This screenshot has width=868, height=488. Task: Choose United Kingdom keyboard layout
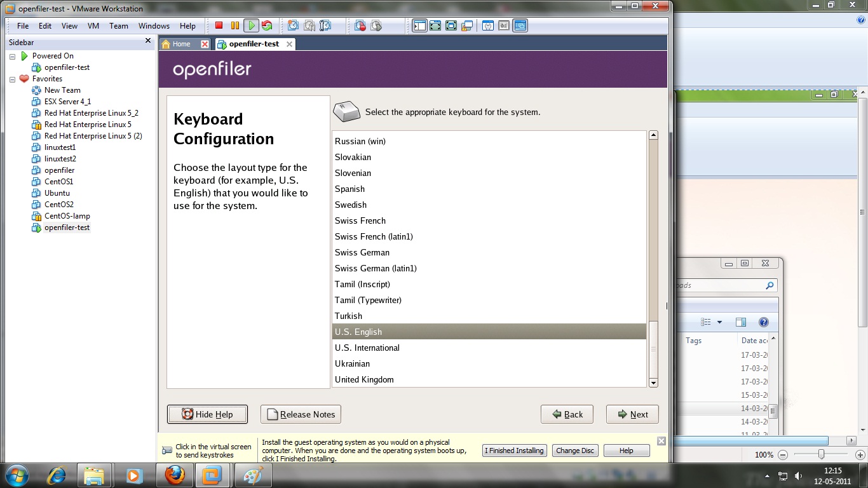click(489, 379)
